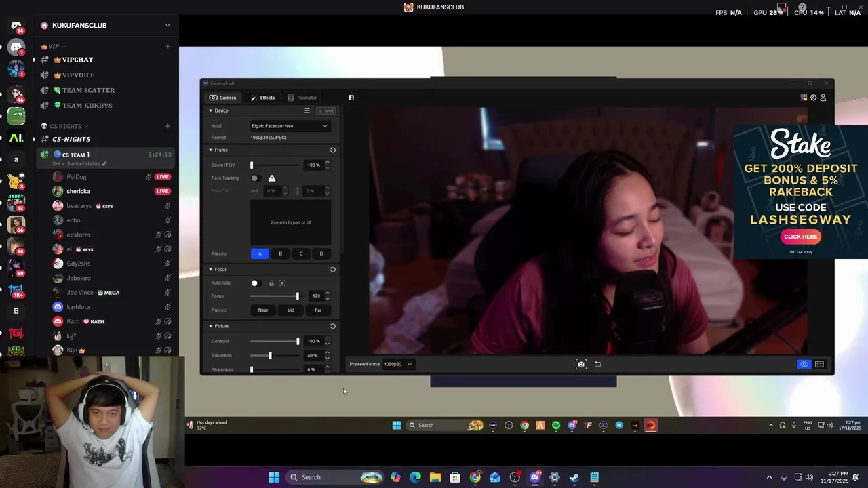
Task: Click the Saturation 40 % value field
Action: [x=313, y=356]
